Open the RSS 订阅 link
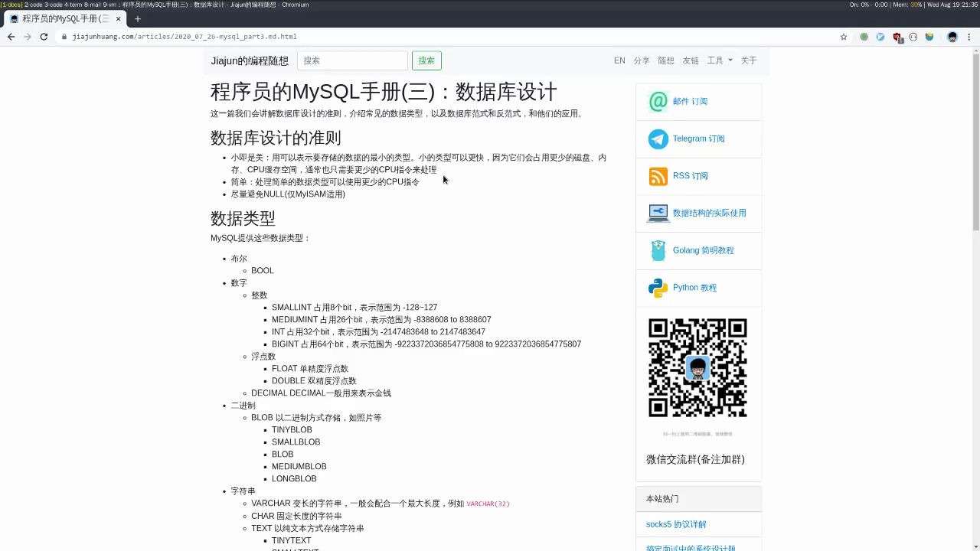Image resolution: width=980 pixels, height=551 pixels. [x=690, y=176]
